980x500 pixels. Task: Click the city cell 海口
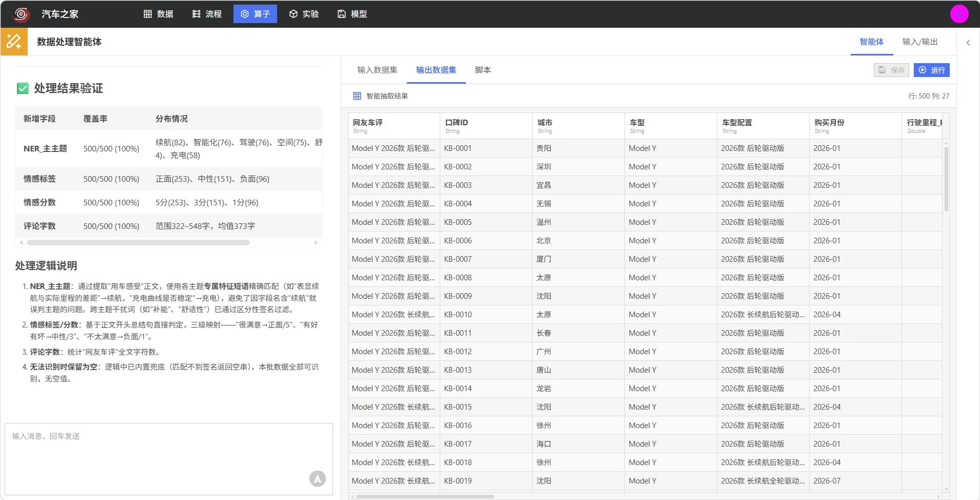pyautogui.click(x=579, y=444)
